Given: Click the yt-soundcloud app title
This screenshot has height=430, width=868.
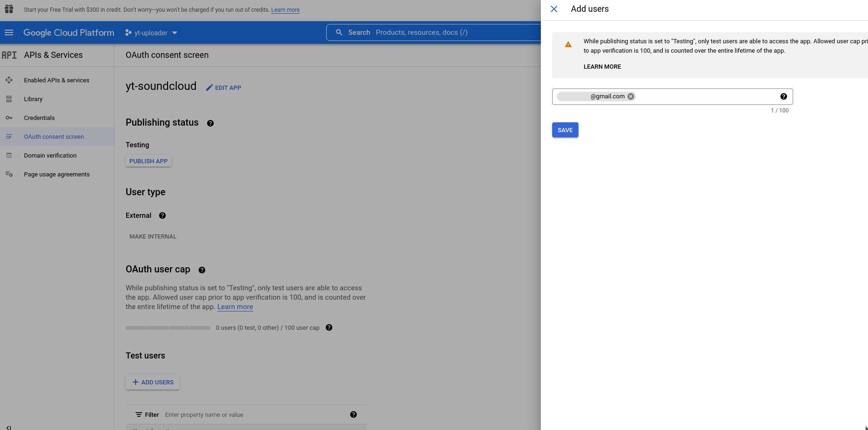Looking at the screenshot, I should [161, 86].
